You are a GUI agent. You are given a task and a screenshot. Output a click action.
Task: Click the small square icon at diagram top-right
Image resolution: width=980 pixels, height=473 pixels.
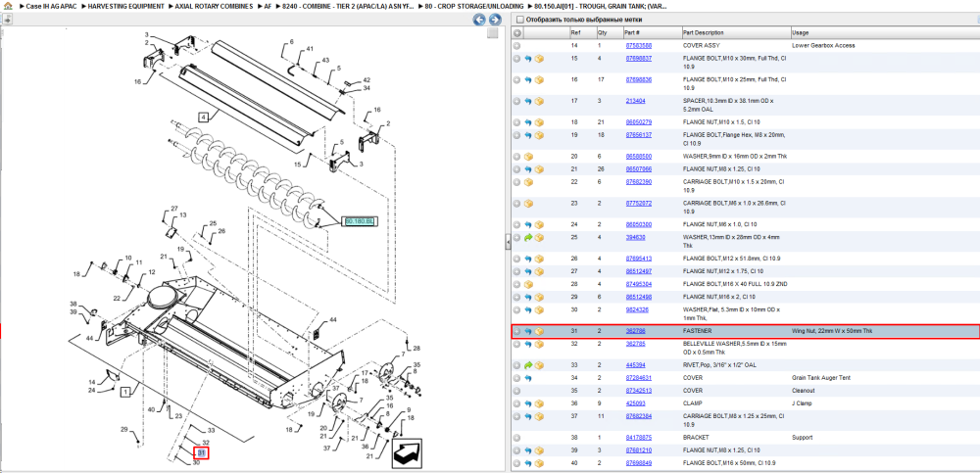coord(493,33)
